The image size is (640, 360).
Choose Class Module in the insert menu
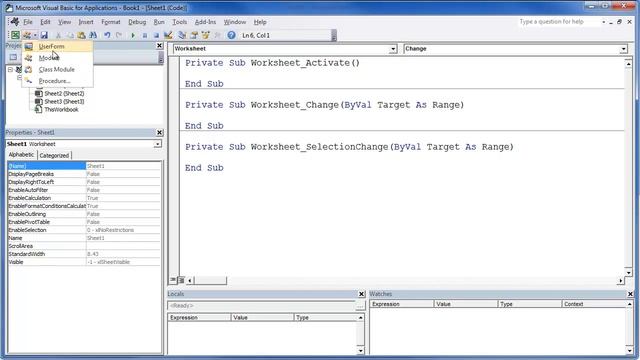[58, 69]
